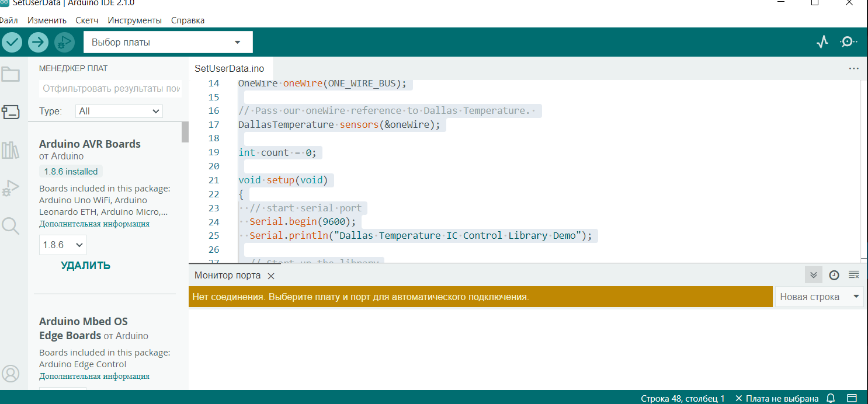Click the Verify sketch checkmark button

12,42
